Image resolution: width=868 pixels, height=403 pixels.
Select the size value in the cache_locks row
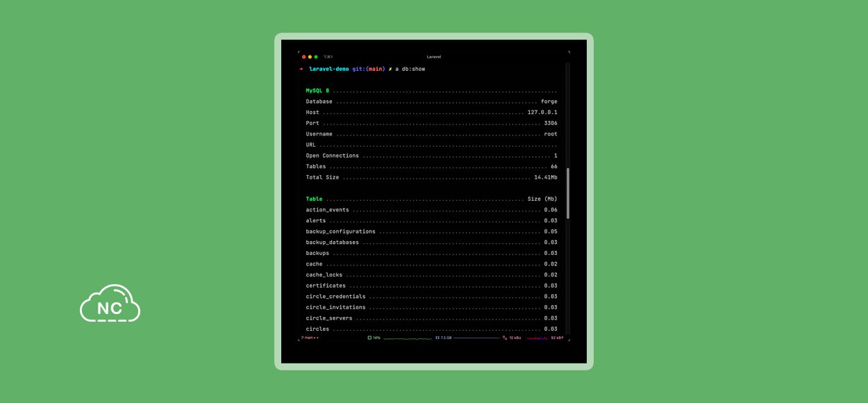(x=551, y=275)
